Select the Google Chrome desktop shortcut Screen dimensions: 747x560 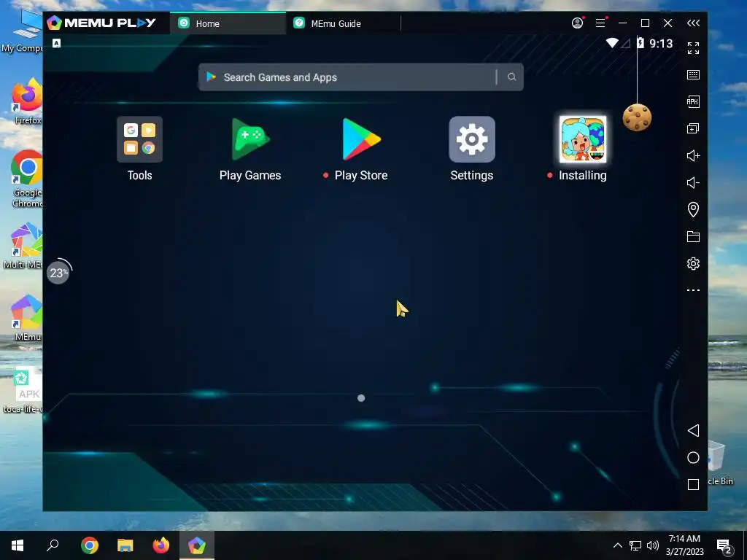[x=27, y=179]
